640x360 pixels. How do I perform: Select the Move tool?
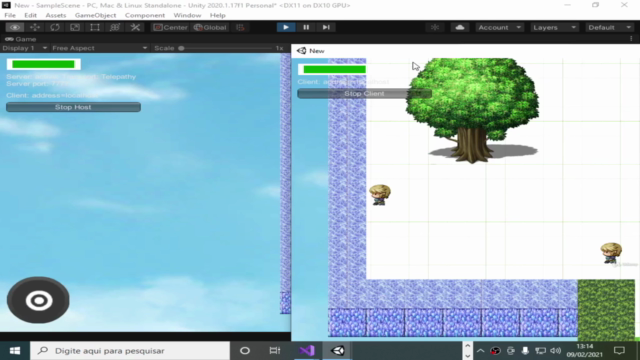pyautogui.click(x=35, y=27)
